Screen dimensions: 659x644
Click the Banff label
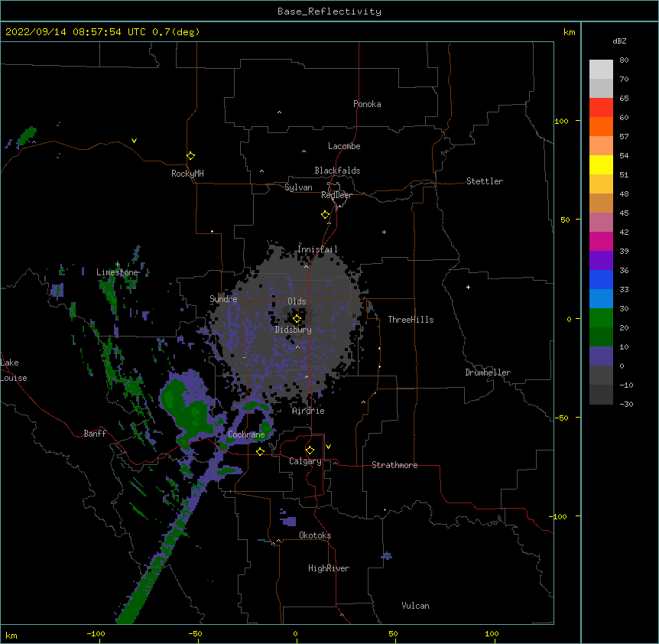95,434
